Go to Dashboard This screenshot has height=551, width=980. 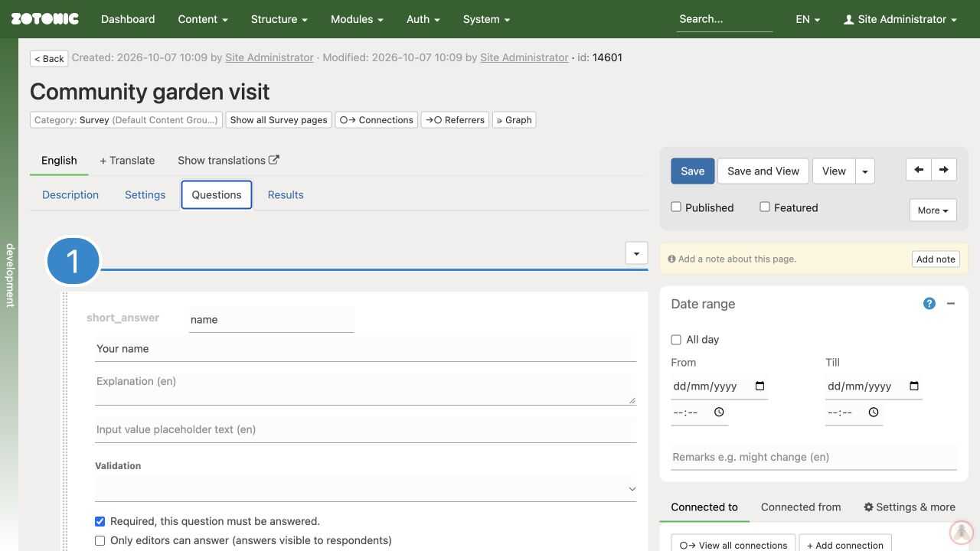tap(128, 19)
